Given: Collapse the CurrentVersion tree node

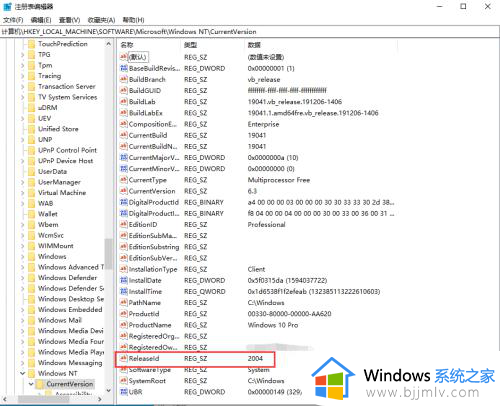Looking at the screenshot, I should tap(31, 384).
